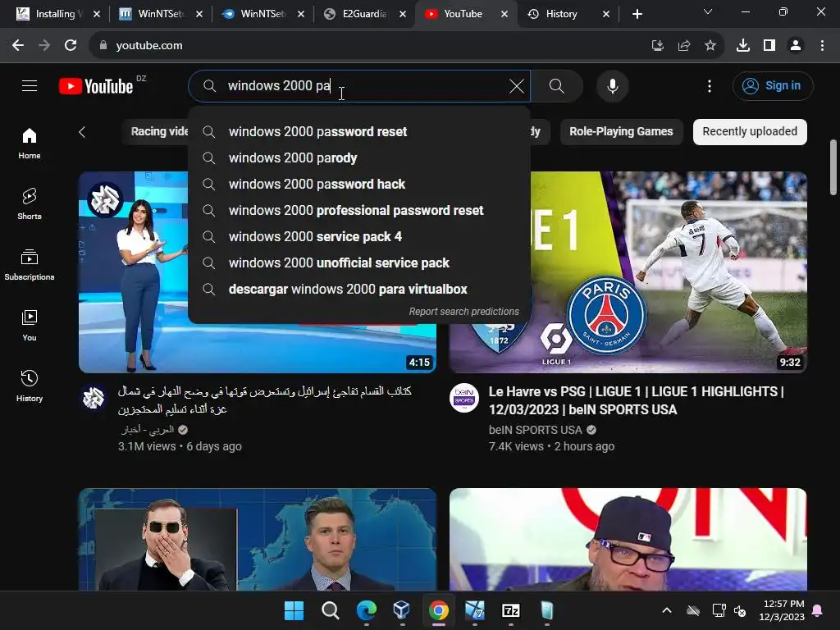Click Report search predictions link
The height and width of the screenshot is (630, 840).
(464, 311)
